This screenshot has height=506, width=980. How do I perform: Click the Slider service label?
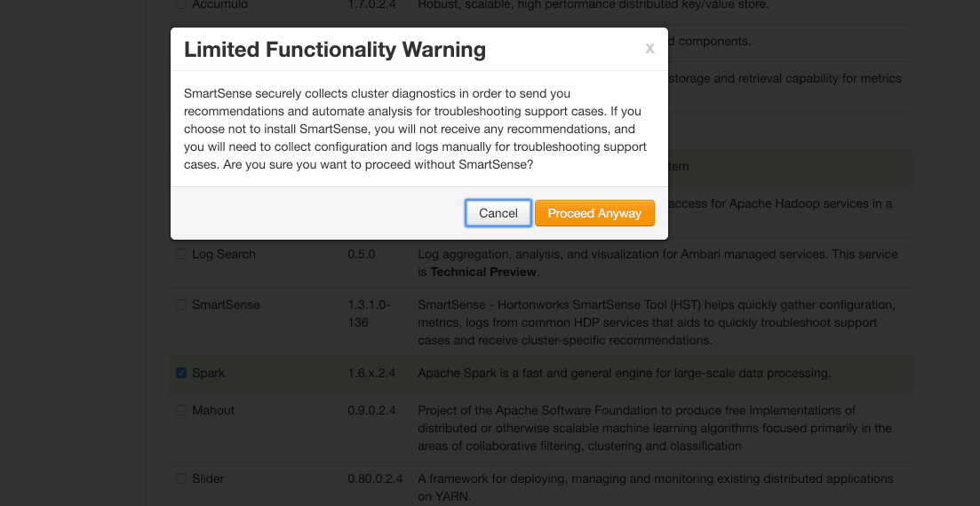pyautogui.click(x=208, y=478)
